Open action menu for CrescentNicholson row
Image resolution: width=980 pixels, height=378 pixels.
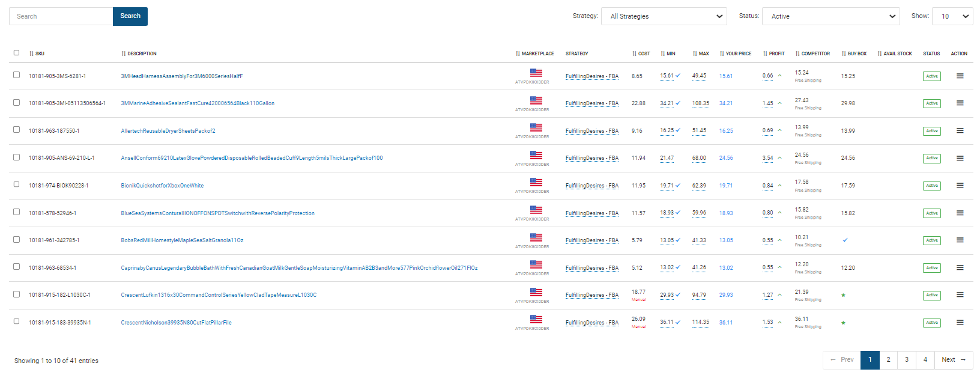click(x=960, y=323)
